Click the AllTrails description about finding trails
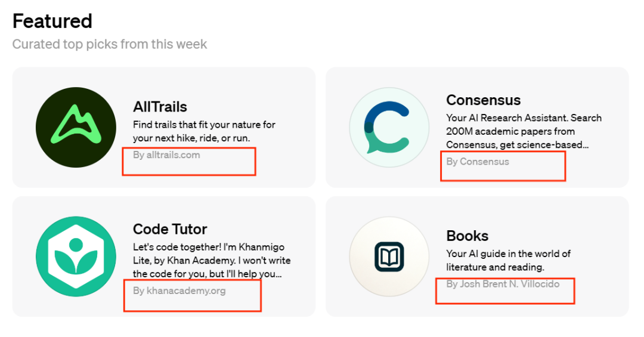 point(204,131)
